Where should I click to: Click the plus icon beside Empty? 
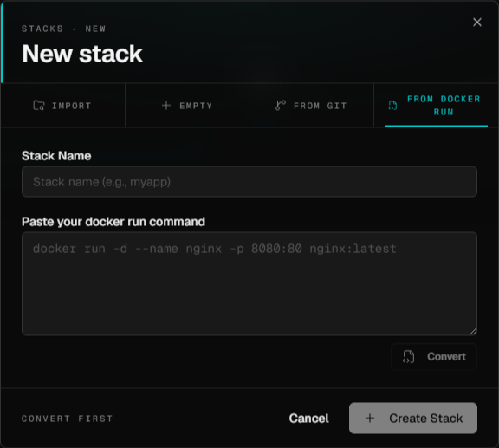pos(166,105)
